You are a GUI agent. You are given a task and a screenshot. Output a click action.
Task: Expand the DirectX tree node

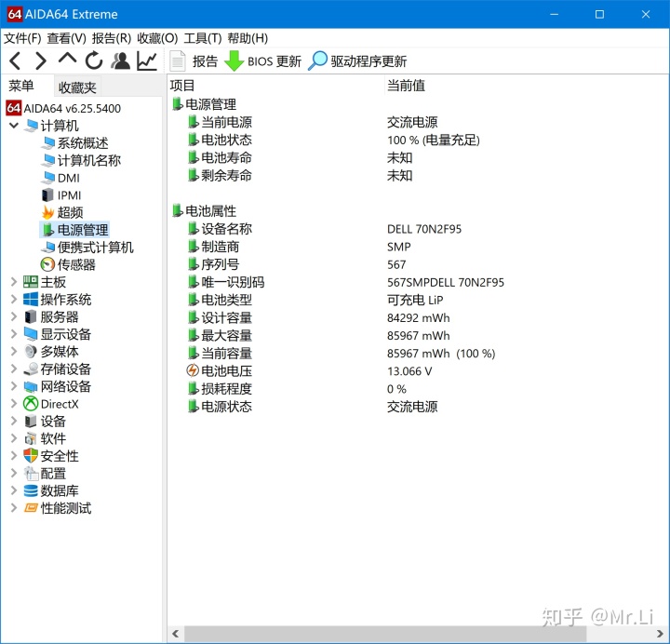pyautogui.click(x=14, y=403)
